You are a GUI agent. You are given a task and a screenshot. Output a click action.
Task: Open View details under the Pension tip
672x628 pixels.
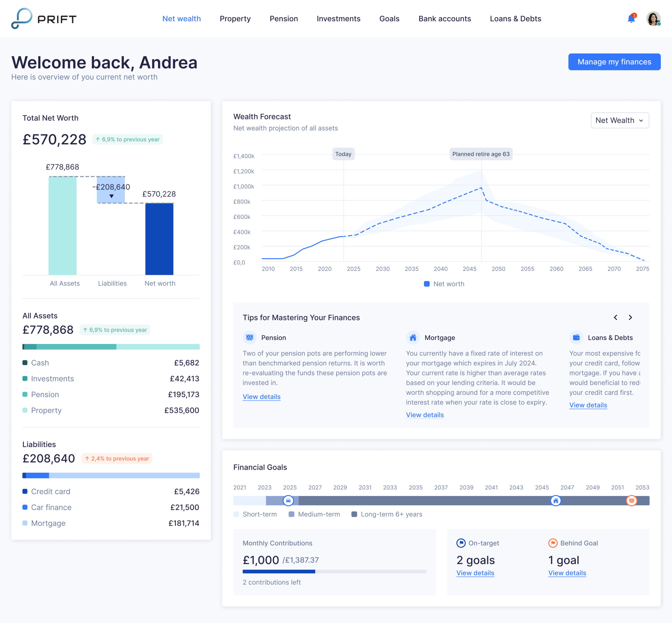coord(261,396)
